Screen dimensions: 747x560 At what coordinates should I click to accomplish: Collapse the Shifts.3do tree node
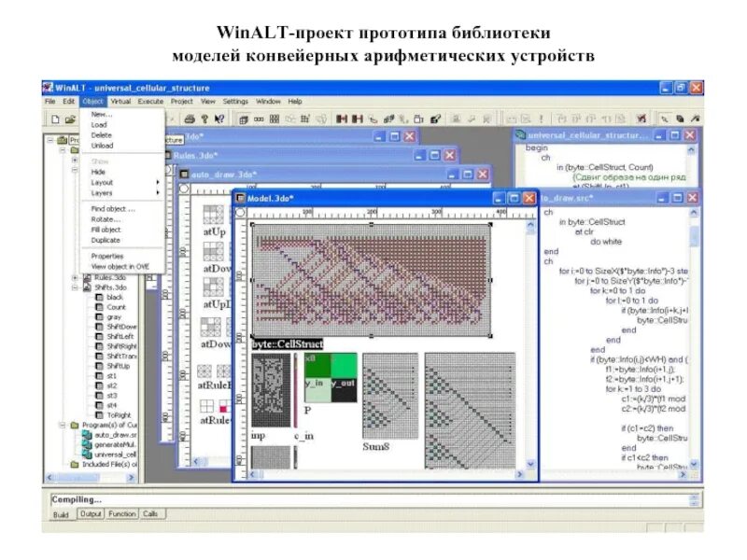[x=75, y=287]
